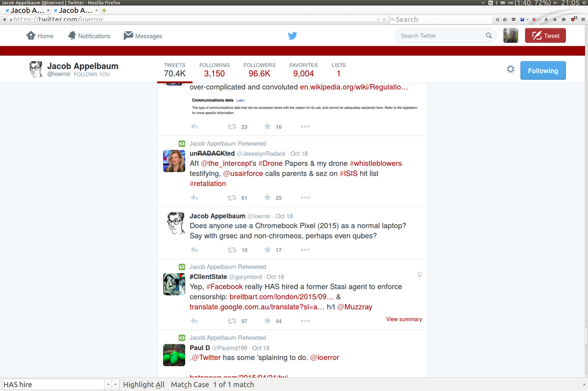Click the @Muzzray mention

(355, 307)
